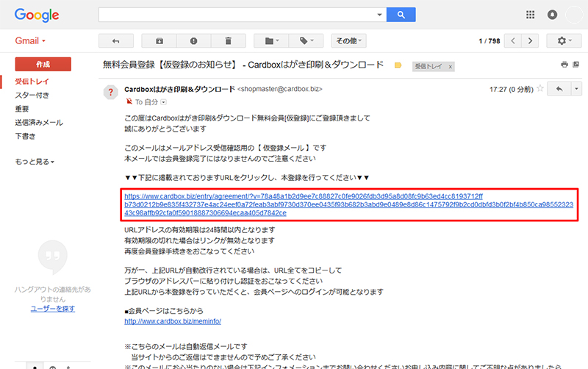
Task: Reply to the message with arrow button
Action: click(559, 89)
